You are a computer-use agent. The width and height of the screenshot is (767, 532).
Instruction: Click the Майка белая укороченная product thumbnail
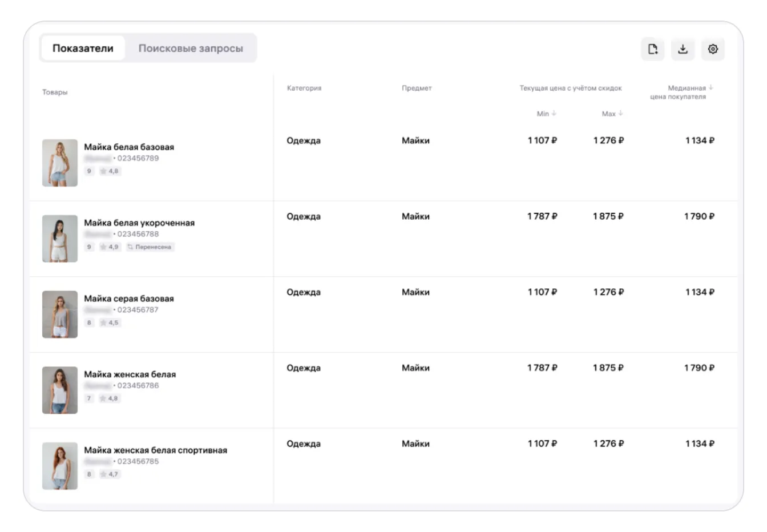(60, 239)
